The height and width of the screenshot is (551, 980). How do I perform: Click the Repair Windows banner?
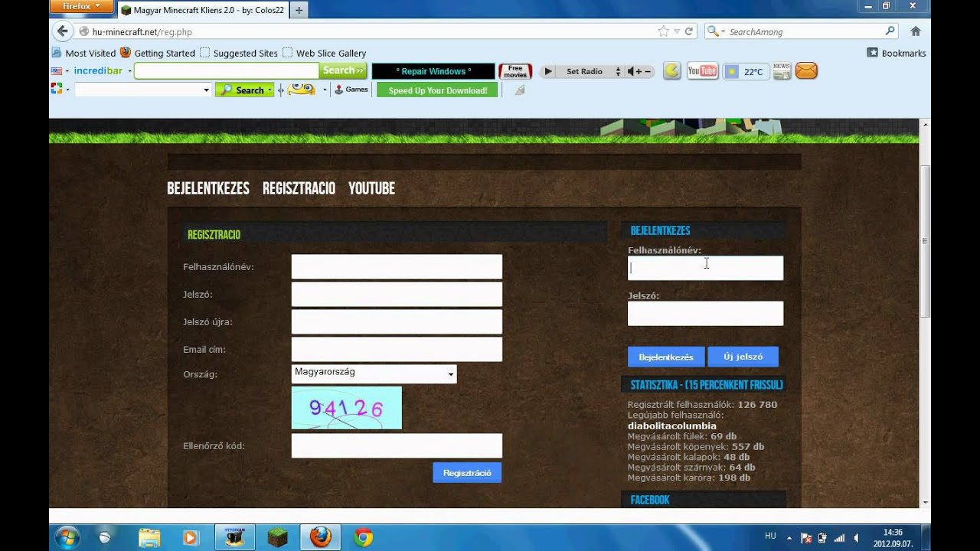pos(433,71)
